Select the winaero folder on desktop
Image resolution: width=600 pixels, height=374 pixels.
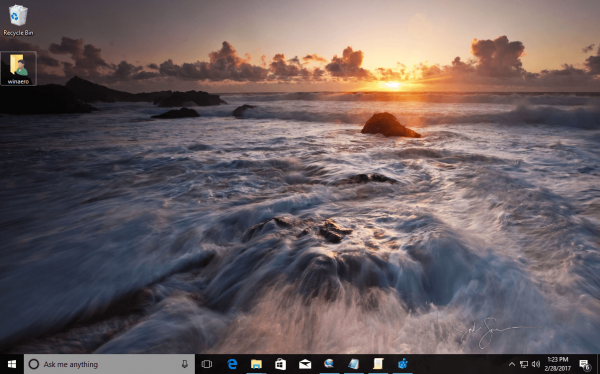18,69
